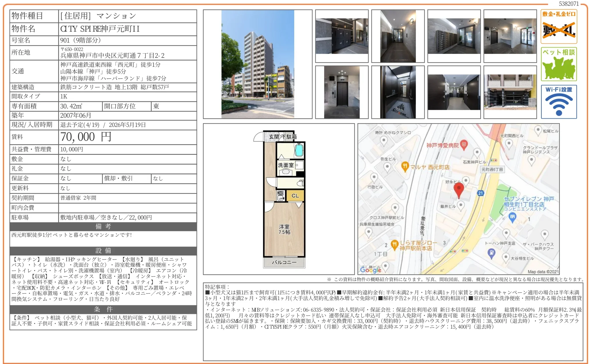Image resolution: width=592 pixels, height=364 pixels.
Task: Open the building exterior main photo
Action: click(257, 64)
